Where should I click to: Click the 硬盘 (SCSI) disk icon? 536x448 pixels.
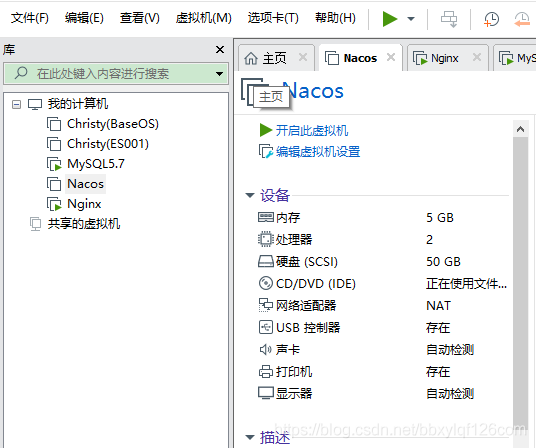(x=266, y=261)
